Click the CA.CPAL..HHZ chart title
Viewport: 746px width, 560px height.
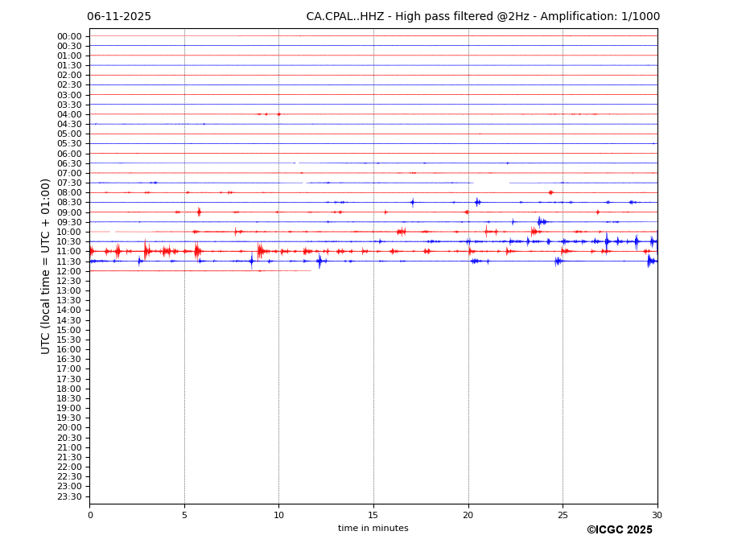(482, 17)
